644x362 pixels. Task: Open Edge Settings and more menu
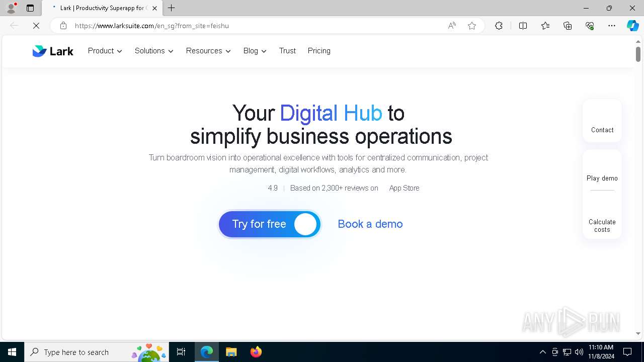pos(612,26)
